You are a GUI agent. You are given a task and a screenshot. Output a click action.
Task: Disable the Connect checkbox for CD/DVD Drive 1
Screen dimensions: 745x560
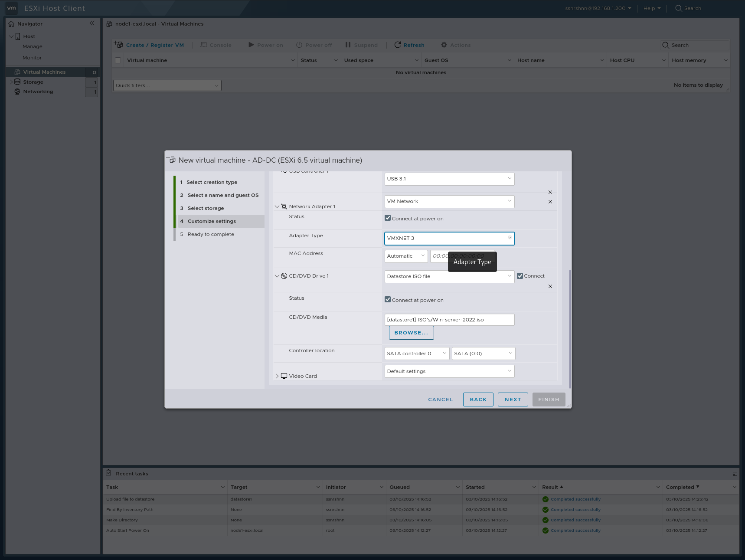[x=520, y=275]
